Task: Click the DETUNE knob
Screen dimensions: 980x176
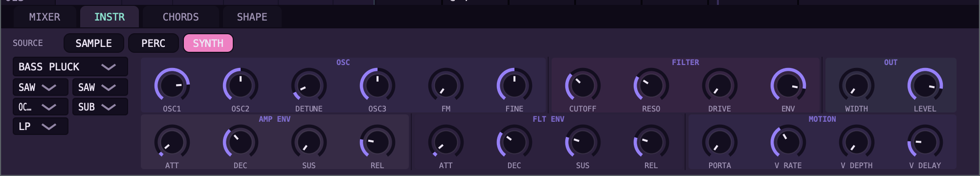Action: coord(309,86)
